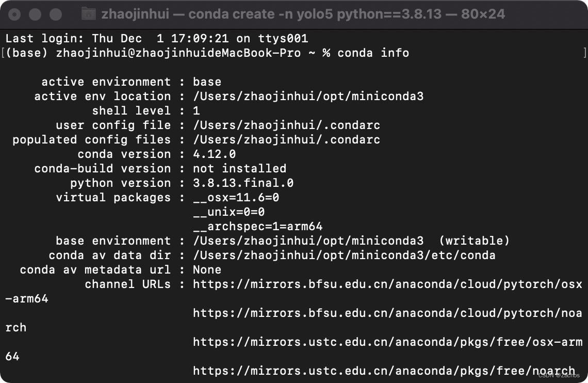This screenshot has width=588, height=383.
Task: Click the conda version 4.12.0 value
Action: (215, 154)
